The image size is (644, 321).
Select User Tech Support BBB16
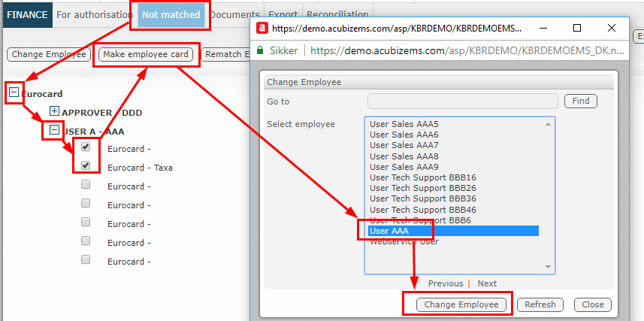[423, 177]
